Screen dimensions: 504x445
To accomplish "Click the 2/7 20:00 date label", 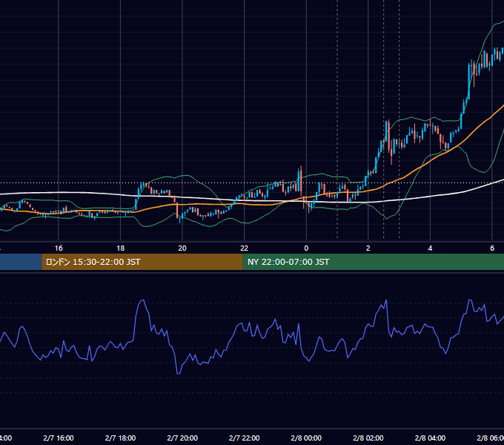I will point(182,438).
